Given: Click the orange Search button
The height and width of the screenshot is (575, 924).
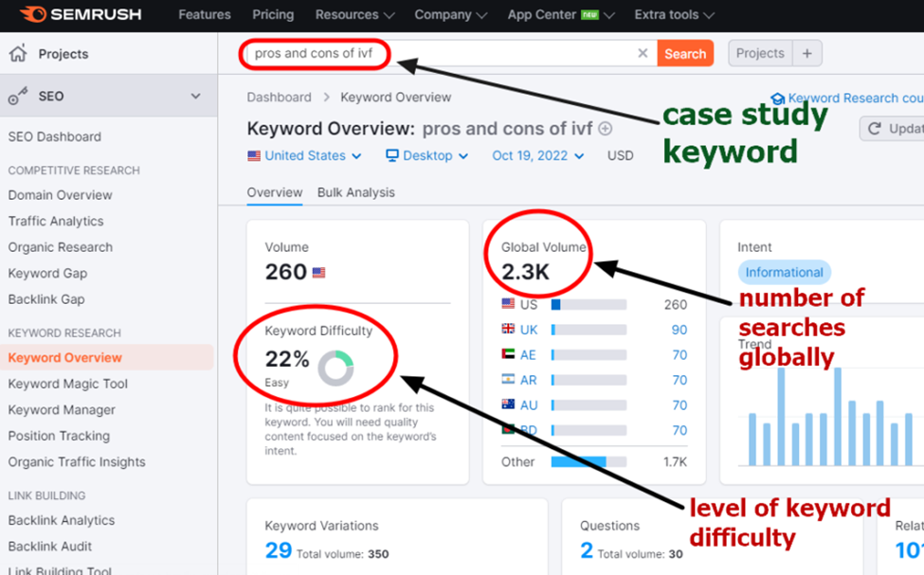Looking at the screenshot, I should (x=684, y=54).
